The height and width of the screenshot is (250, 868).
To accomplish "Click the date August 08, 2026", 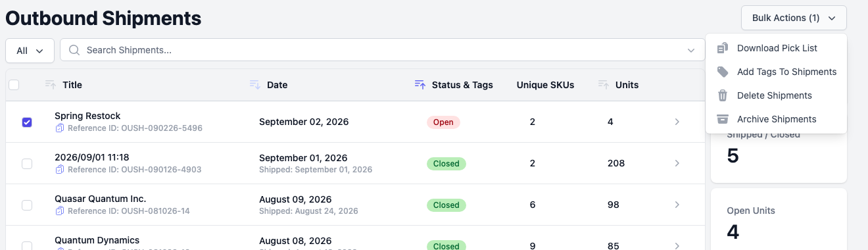I will (x=295, y=241).
